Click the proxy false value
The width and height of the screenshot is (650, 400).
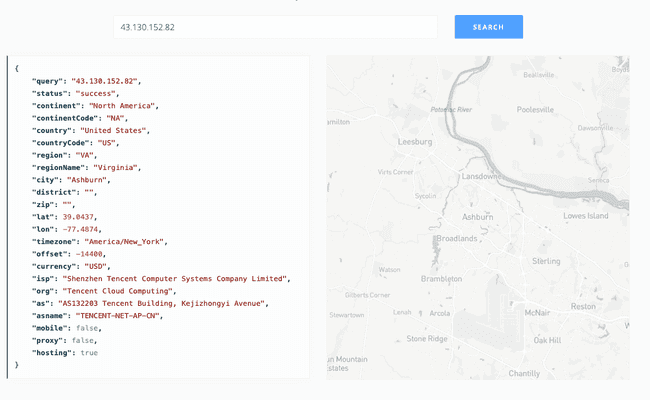[x=82, y=340]
